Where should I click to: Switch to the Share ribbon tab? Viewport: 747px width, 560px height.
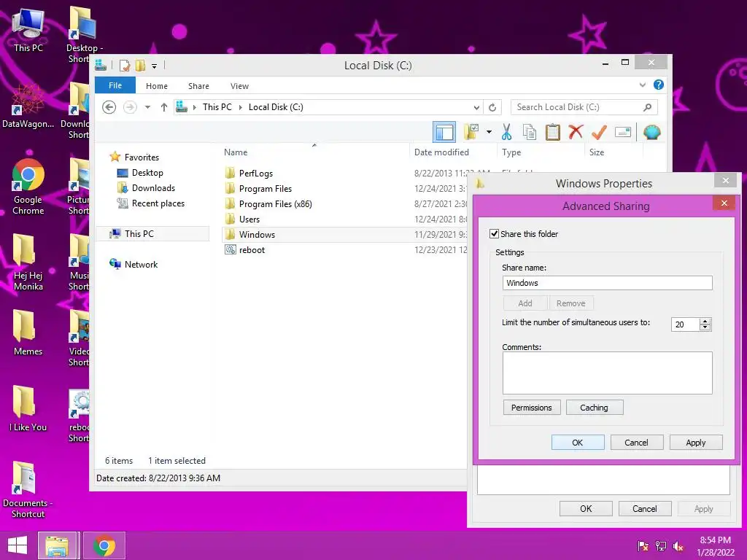pyautogui.click(x=198, y=86)
